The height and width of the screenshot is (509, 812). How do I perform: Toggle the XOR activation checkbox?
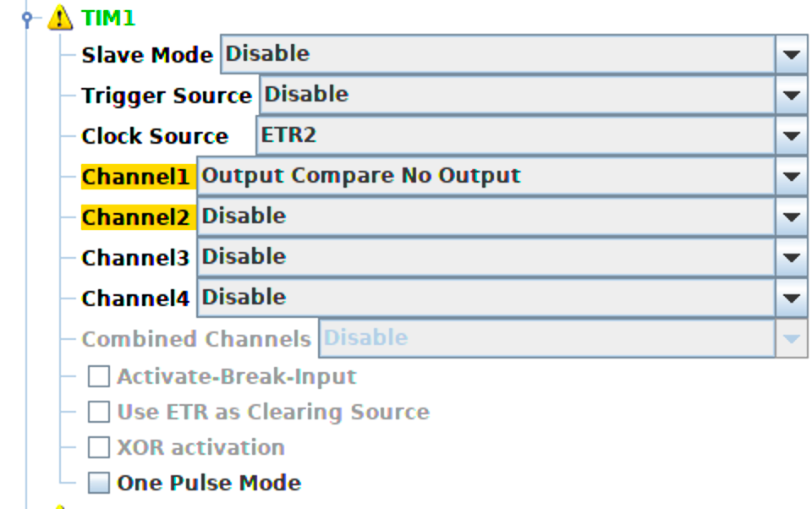98,447
